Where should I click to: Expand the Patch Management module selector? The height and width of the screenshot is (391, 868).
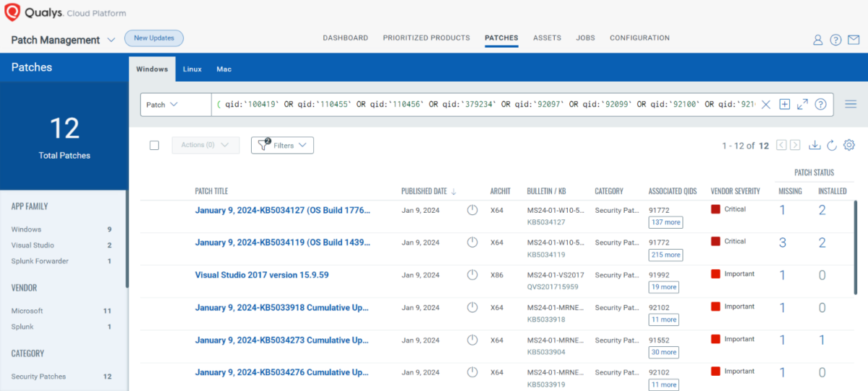click(x=111, y=40)
